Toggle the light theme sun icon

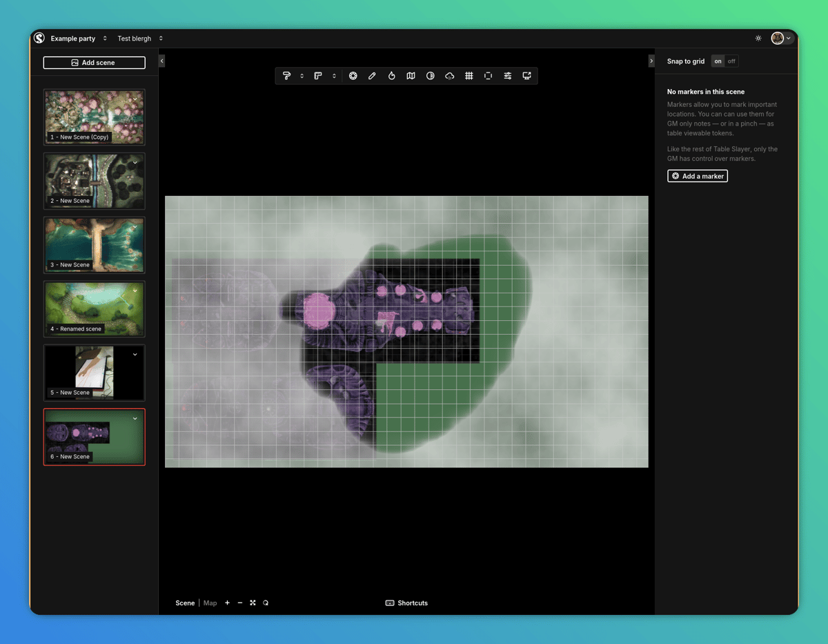click(758, 39)
